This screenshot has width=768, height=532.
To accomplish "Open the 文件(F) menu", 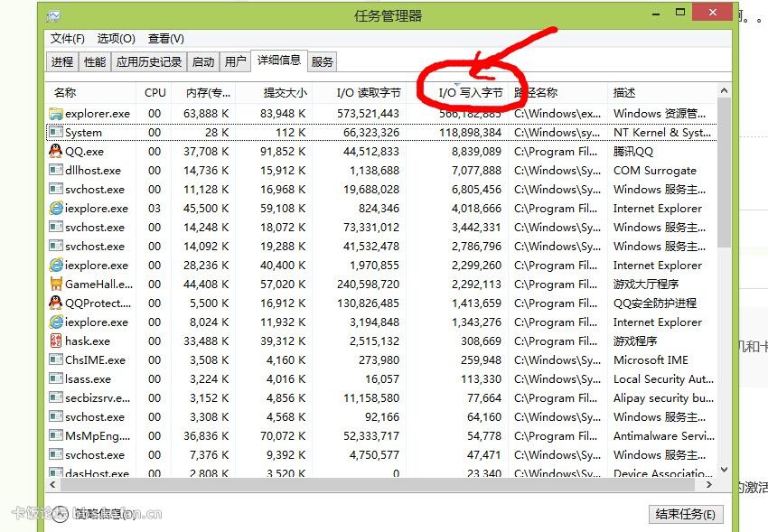I will [68, 38].
